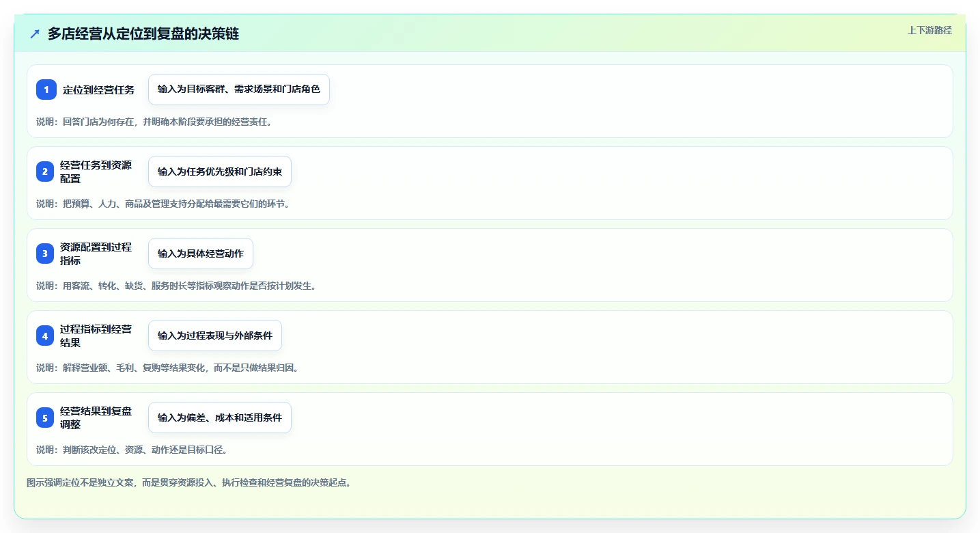Click the step 2 number badge
980x533 pixels.
coord(45,172)
